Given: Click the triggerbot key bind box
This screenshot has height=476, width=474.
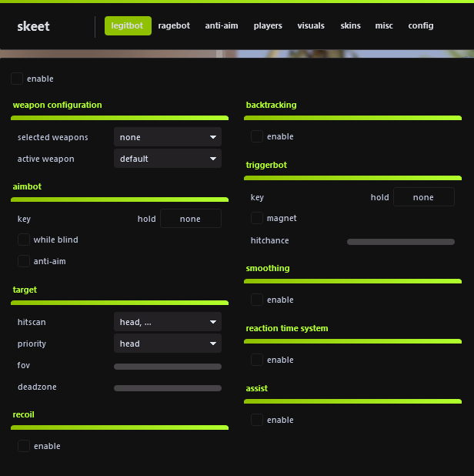Looking at the screenshot, I should click(424, 197).
